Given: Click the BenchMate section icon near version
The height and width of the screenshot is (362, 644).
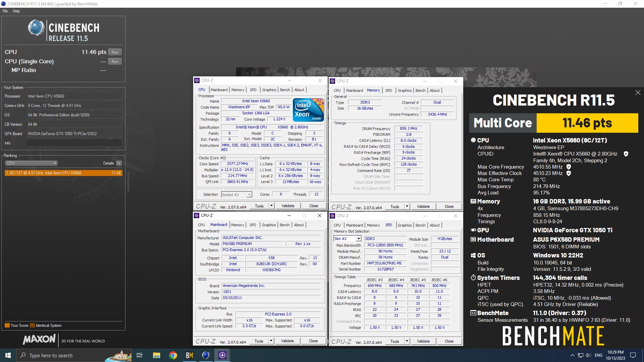Looking at the screenshot, I should pos(473,313).
